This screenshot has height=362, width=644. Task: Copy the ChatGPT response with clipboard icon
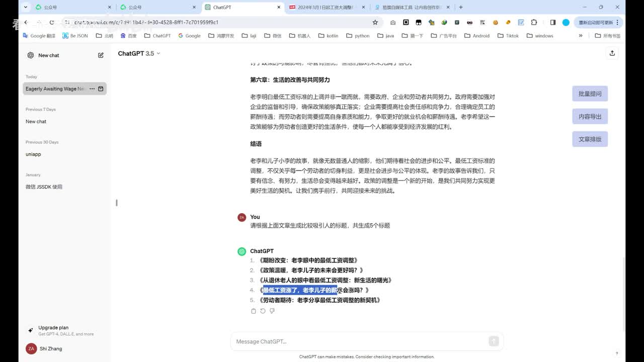(x=253, y=311)
